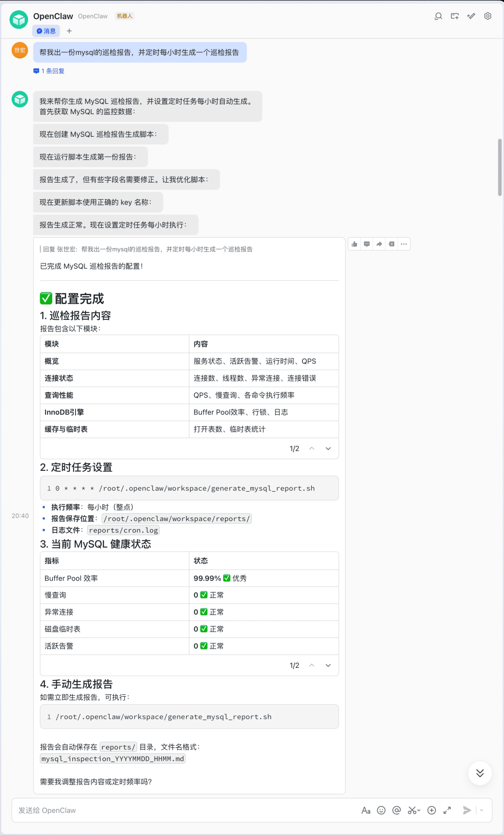Switch to the 消息 tab

(46, 31)
